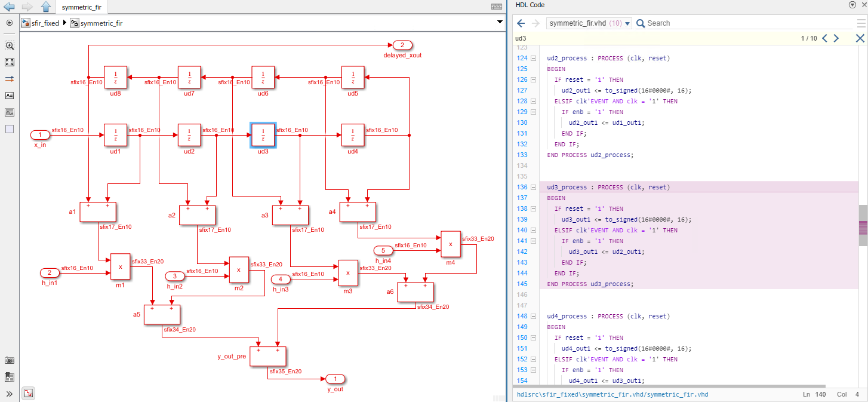Image resolution: width=868 pixels, height=402 pixels.
Task: Go to next search match in HDL code
Action: (836, 38)
